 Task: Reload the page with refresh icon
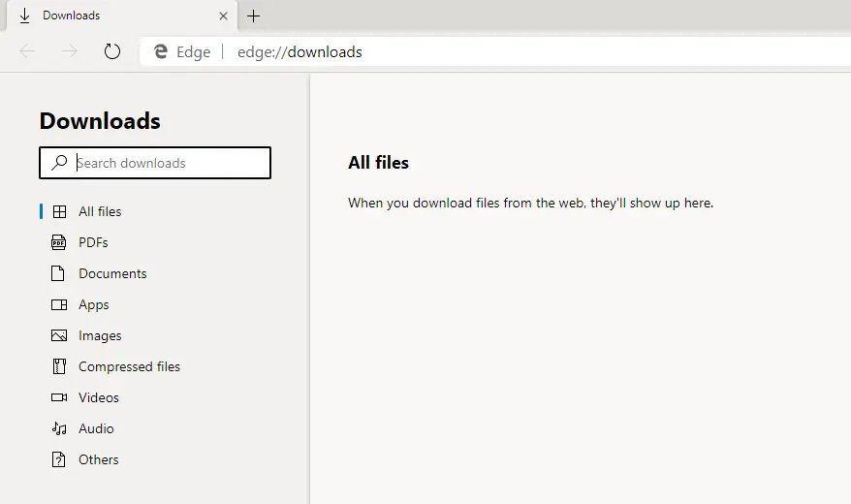pos(112,51)
